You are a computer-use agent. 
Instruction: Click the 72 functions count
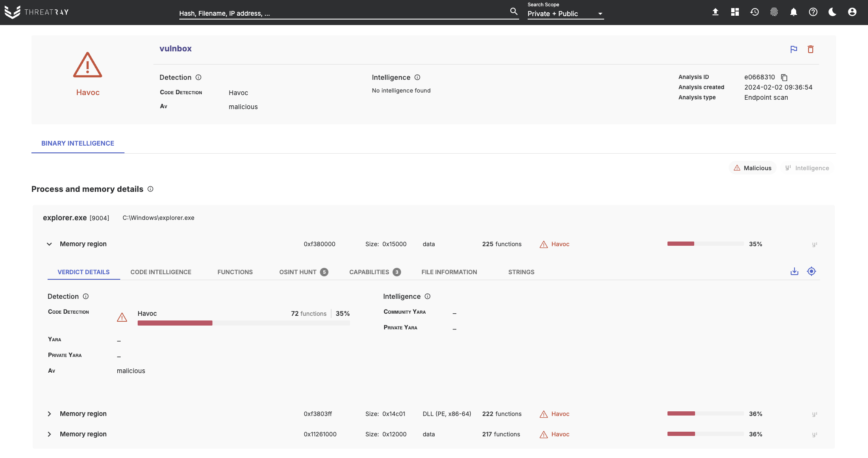pos(309,314)
